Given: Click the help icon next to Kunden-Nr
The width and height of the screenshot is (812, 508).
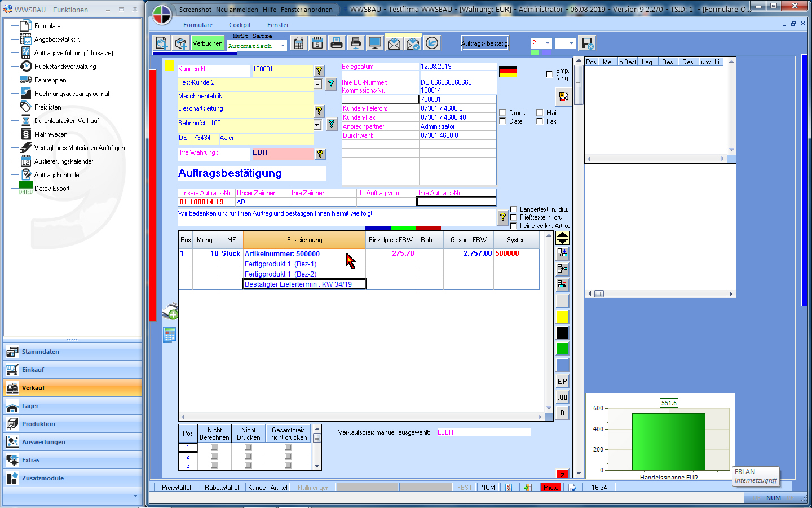Looking at the screenshot, I should [x=319, y=70].
